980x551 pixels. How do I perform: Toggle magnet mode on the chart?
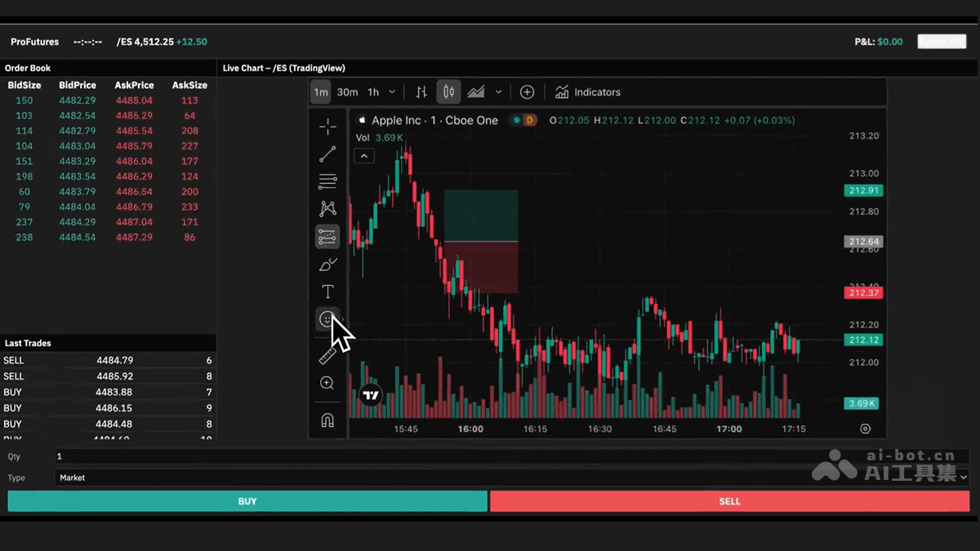(x=327, y=420)
